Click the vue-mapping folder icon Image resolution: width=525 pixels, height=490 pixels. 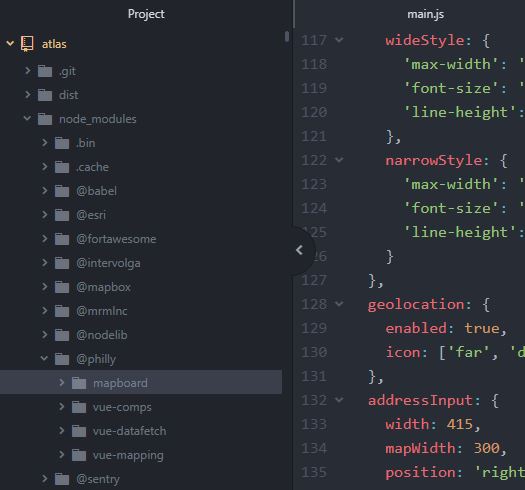79,455
